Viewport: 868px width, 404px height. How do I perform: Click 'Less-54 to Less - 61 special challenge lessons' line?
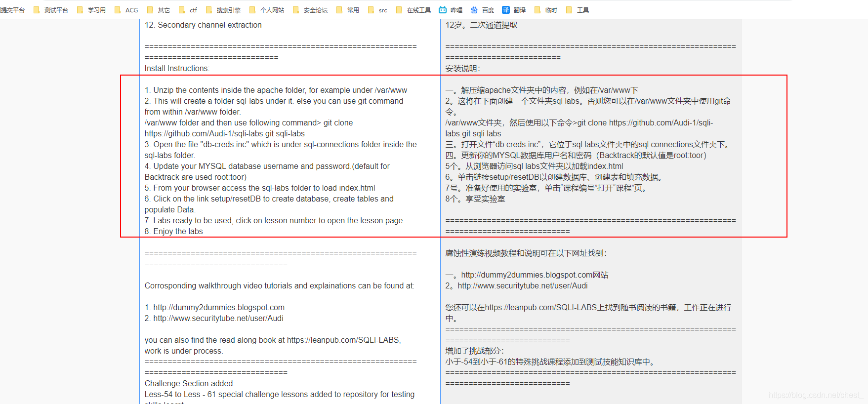[280, 394]
